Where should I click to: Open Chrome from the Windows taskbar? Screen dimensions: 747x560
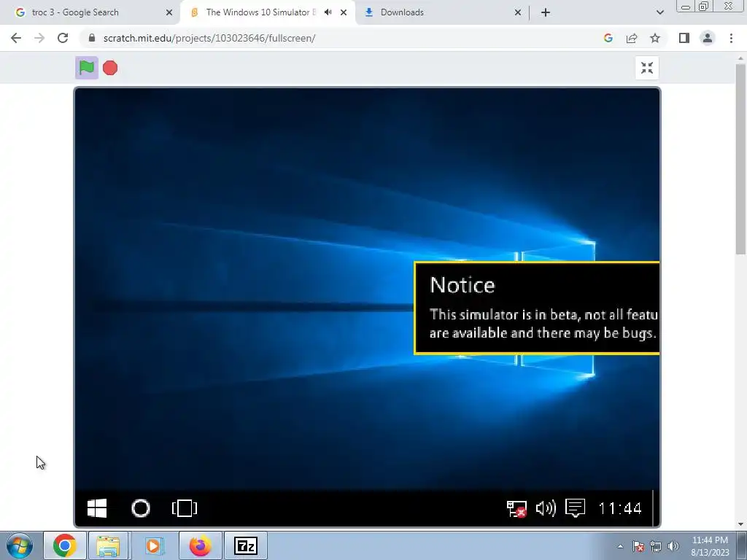pyautogui.click(x=65, y=545)
